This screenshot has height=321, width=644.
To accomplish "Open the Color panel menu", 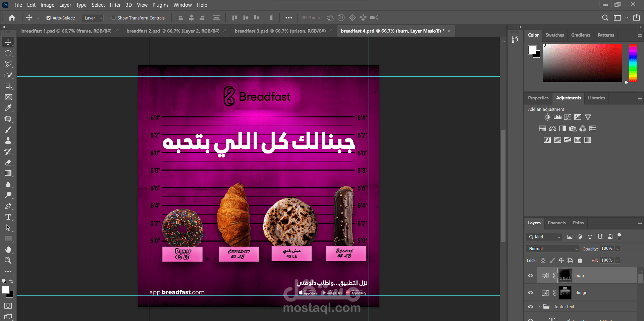I will (x=640, y=35).
